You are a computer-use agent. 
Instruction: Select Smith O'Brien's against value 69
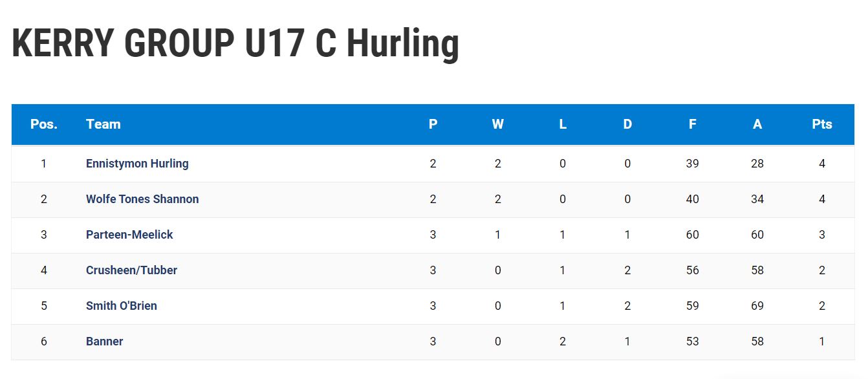click(x=757, y=306)
